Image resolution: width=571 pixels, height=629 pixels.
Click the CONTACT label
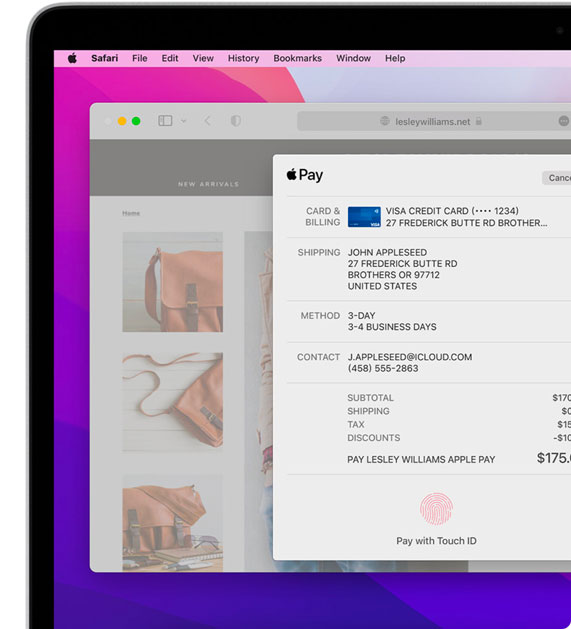coord(318,357)
